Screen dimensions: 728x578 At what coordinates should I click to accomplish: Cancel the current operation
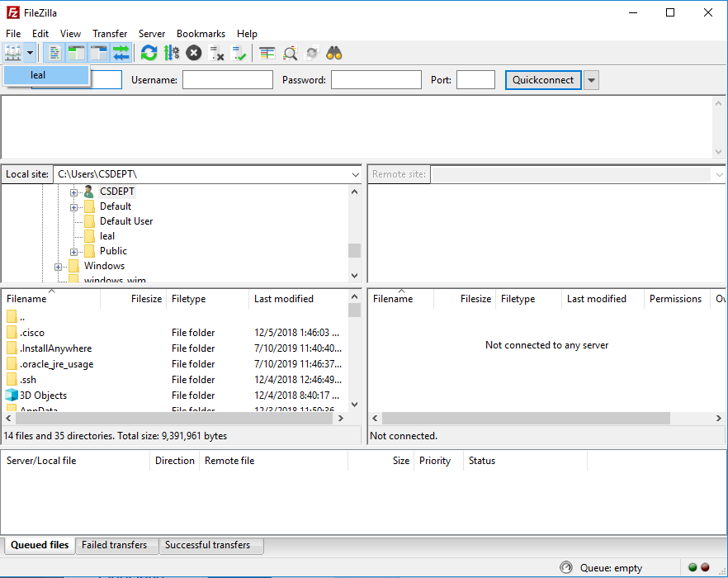[194, 53]
